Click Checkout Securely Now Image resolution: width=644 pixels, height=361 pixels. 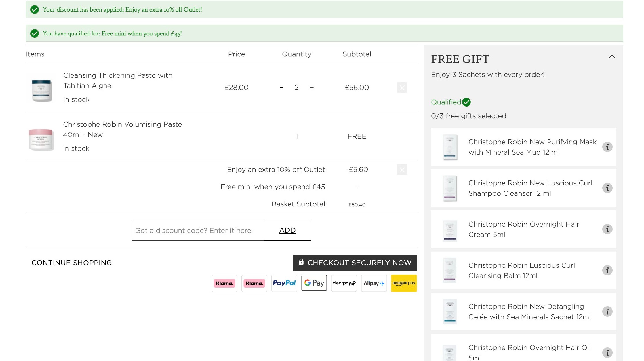tap(355, 263)
